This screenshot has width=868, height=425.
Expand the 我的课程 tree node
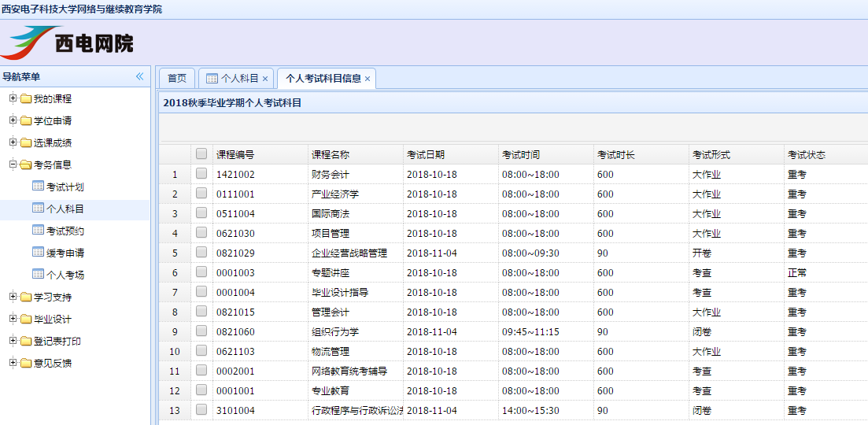13,98
